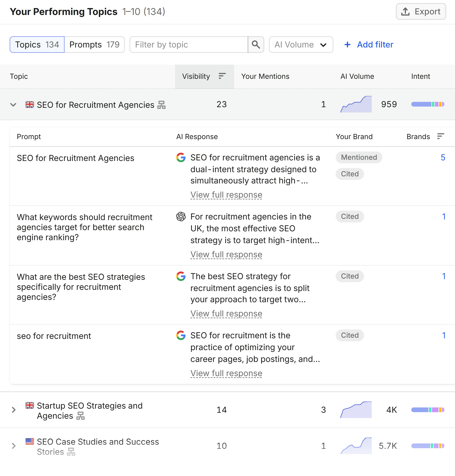Click intent bar for SEO for Recruitment Agencies

pyautogui.click(x=428, y=104)
